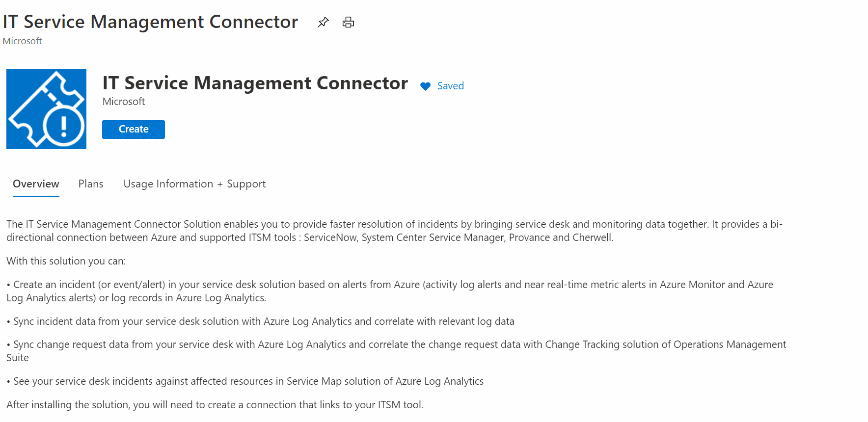
Task: Click the ticket alert logo thumbnail
Action: click(46, 109)
